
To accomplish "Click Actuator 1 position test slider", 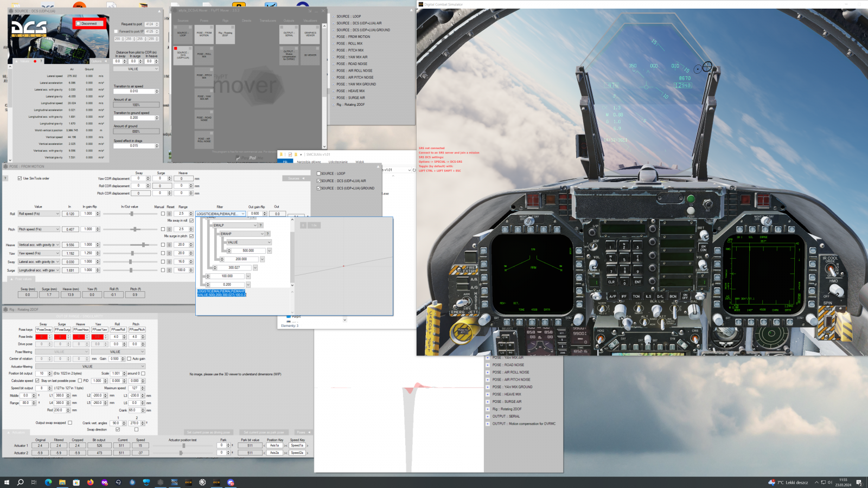I will [x=183, y=446].
